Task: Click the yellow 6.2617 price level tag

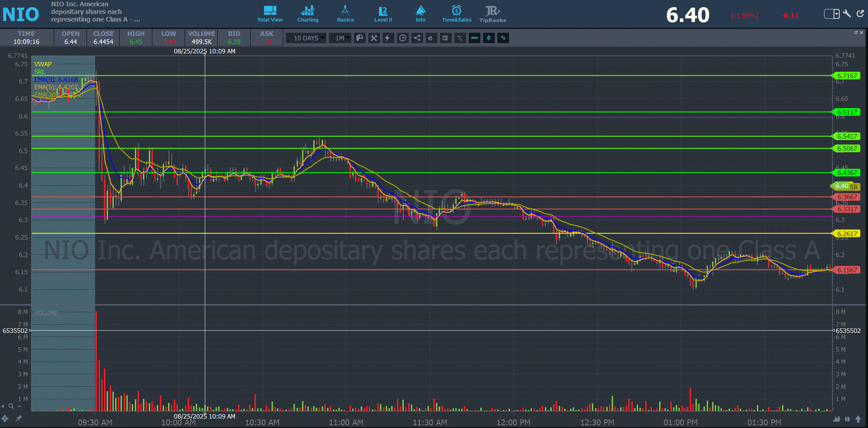Action: click(x=846, y=234)
